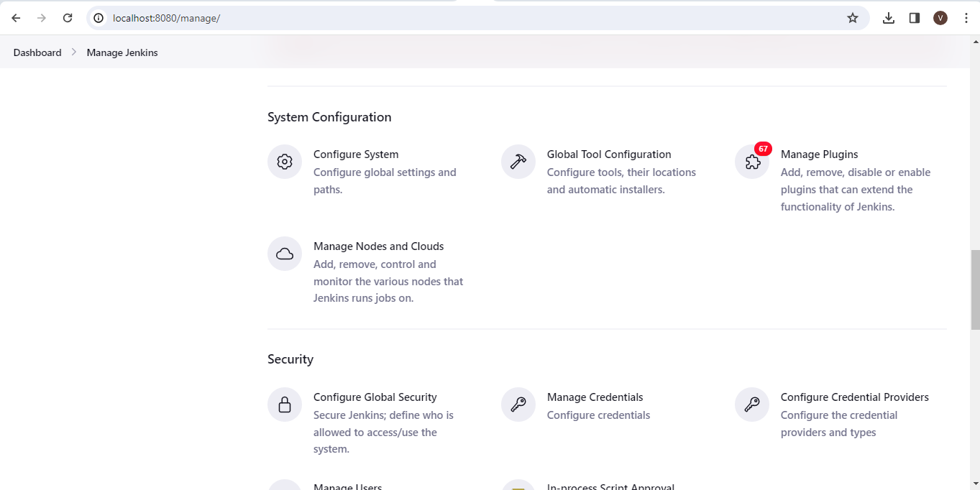This screenshot has height=490, width=980.
Task: Click 'monitor the various nodes that' description text
Action: tap(388, 282)
